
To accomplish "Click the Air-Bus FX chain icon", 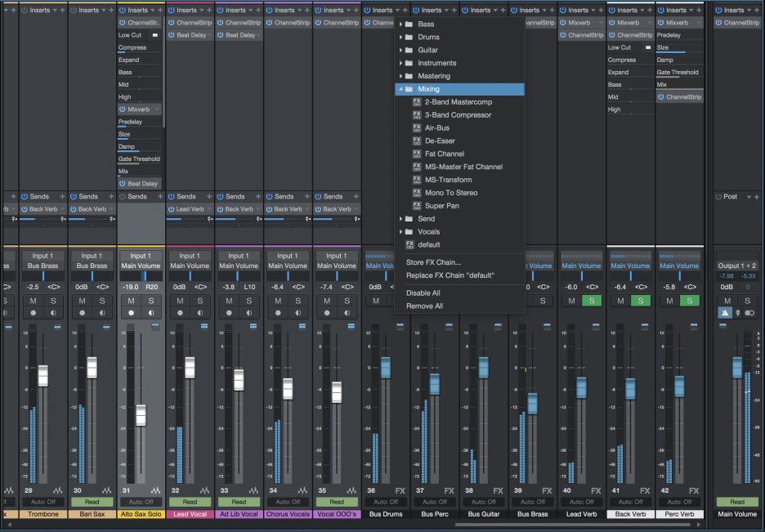I will pos(417,127).
